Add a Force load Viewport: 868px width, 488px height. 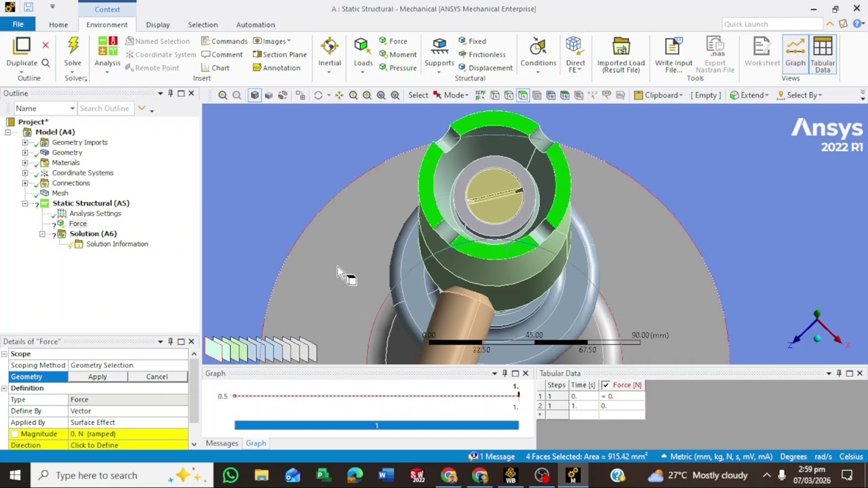coord(393,41)
